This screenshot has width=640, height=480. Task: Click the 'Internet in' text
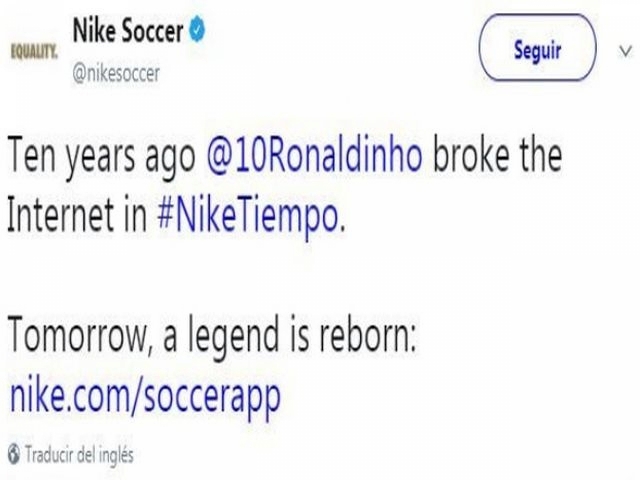pos(77,214)
